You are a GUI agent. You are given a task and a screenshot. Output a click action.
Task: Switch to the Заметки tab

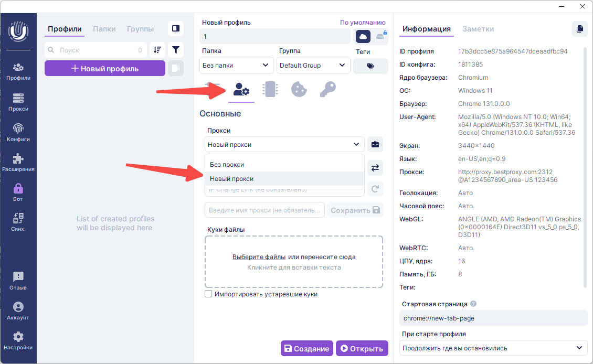pyautogui.click(x=478, y=29)
